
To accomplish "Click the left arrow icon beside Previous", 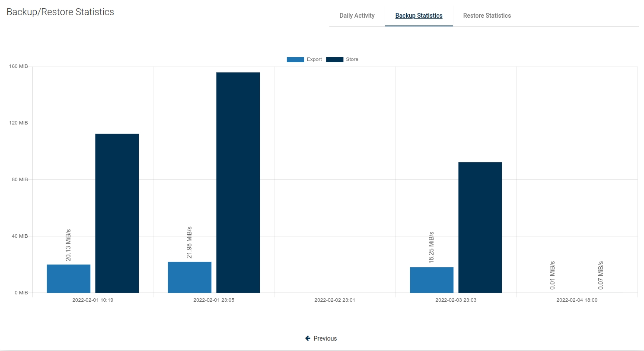I will pyautogui.click(x=308, y=338).
